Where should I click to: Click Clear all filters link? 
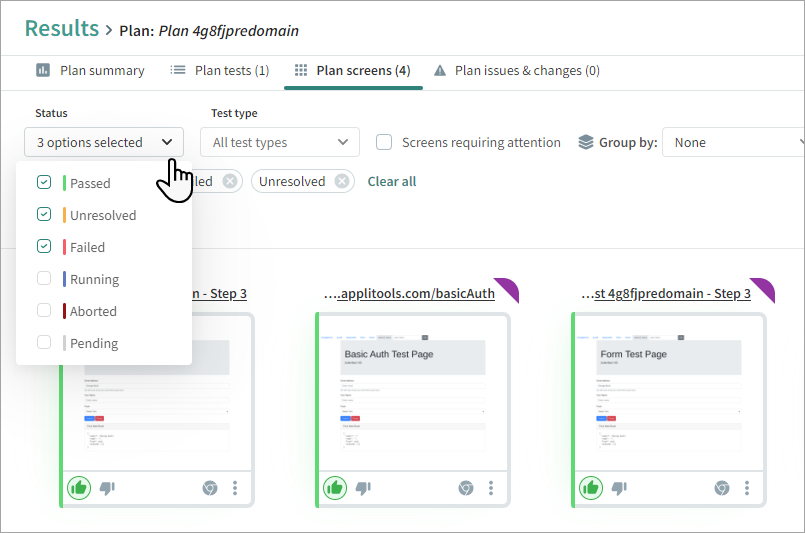392,181
